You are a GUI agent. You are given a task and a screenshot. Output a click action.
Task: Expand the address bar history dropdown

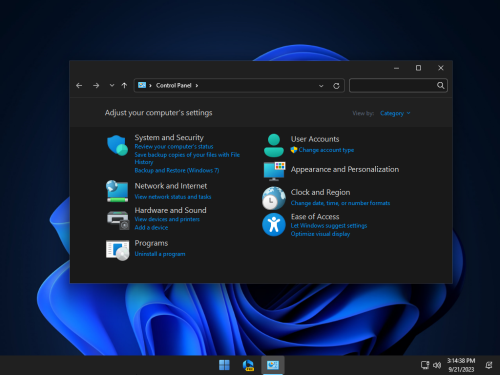(321, 86)
